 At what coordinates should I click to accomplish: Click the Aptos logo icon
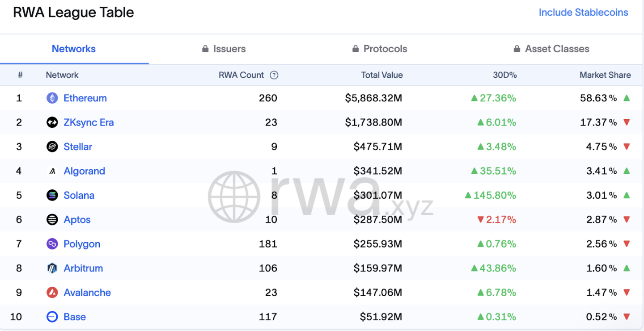(52, 219)
